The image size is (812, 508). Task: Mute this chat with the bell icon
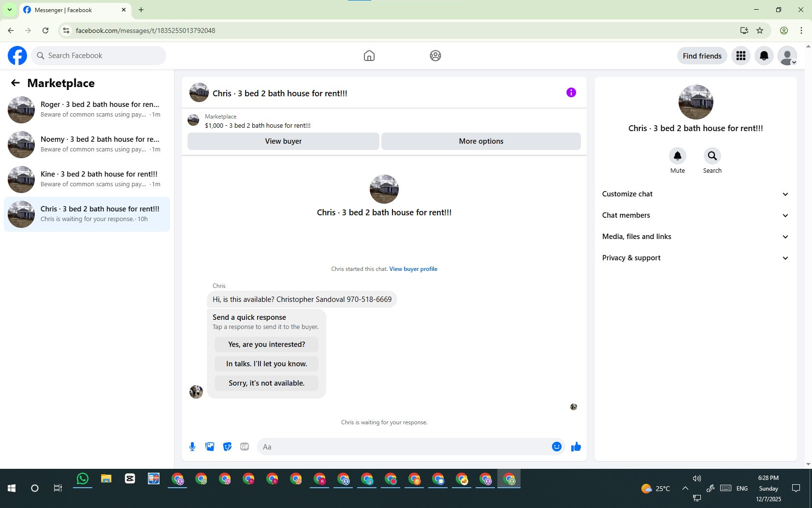(x=678, y=156)
